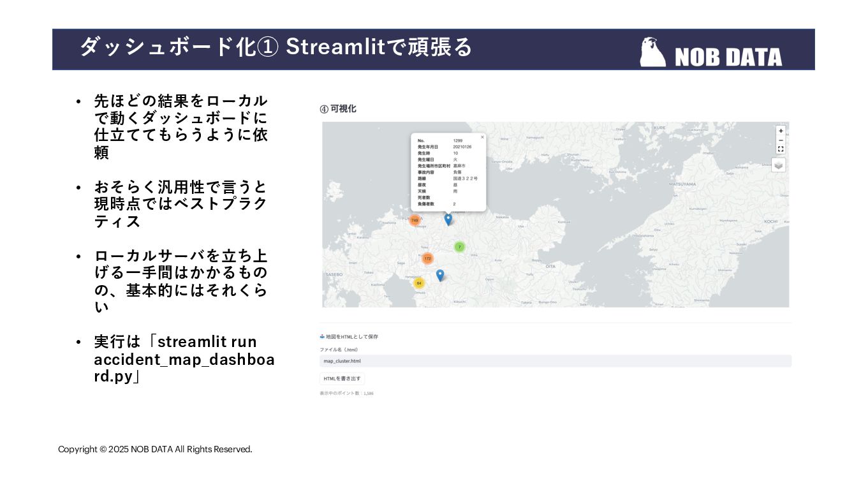Select the ファイル名（.html） label
This screenshot has height=488, width=868.
click(x=339, y=350)
